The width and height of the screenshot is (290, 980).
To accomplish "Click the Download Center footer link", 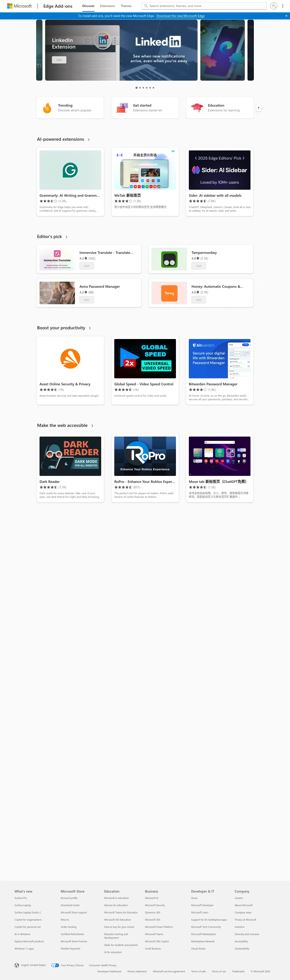I will (70, 905).
